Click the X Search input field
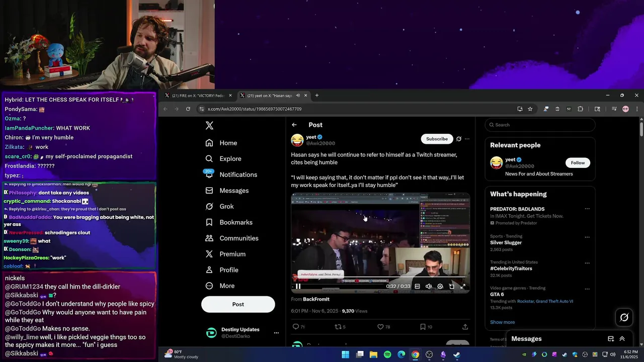 click(540, 125)
